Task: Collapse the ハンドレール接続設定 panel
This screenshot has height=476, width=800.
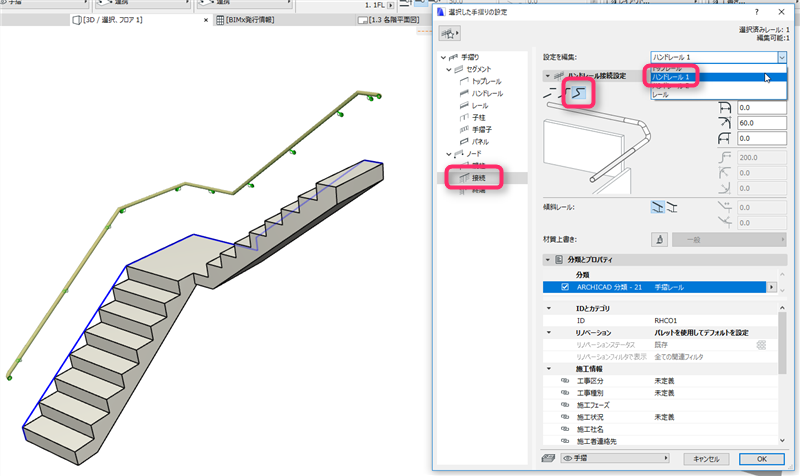Action: (x=548, y=76)
